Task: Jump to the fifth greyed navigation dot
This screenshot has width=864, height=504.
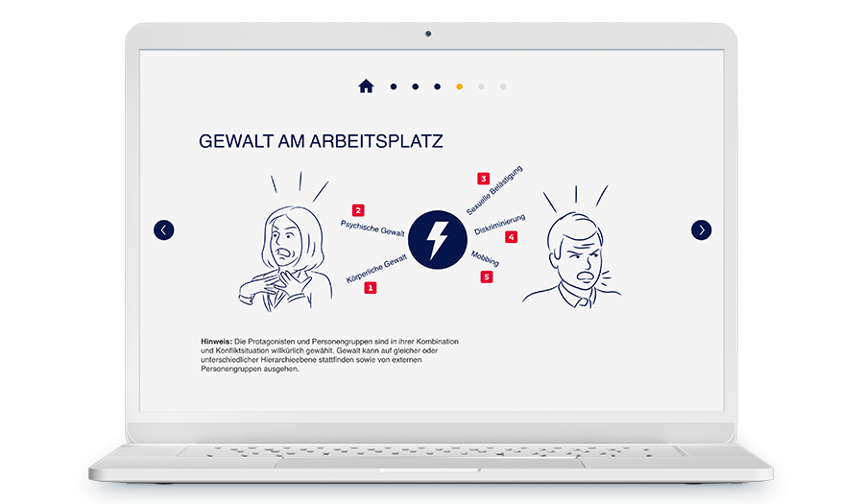Action: point(481,86)
